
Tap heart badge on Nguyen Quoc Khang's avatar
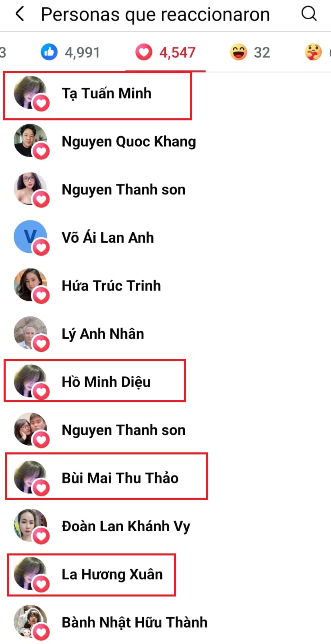click(x=41, y=151)
